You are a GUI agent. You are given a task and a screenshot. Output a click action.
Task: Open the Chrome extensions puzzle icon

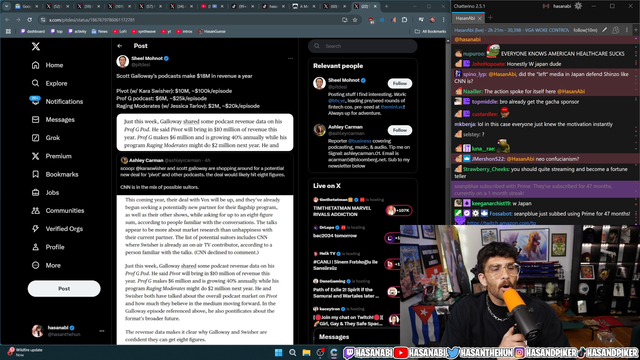[x=404, y=20]
